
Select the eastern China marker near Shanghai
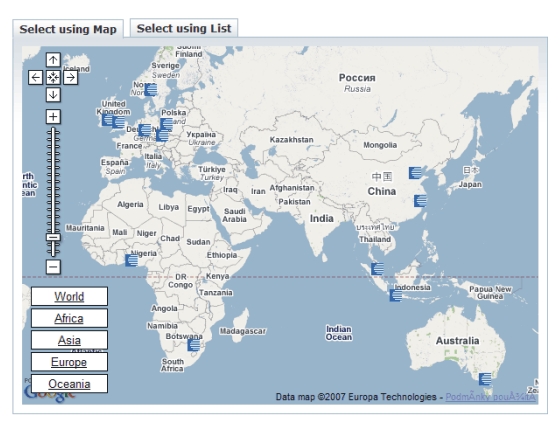click(420, 201)
